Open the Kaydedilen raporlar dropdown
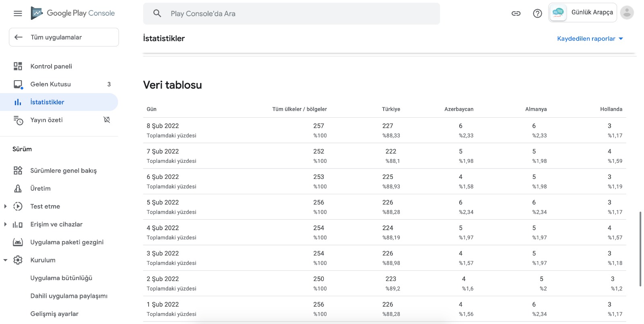 click(x=590, y=39)
